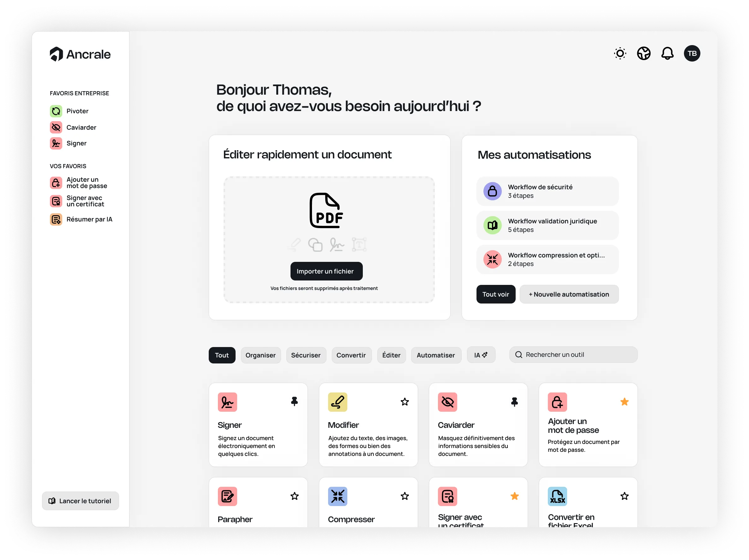Open the Résumer par IA favorite
749x560 pixels.
point(89,219)
